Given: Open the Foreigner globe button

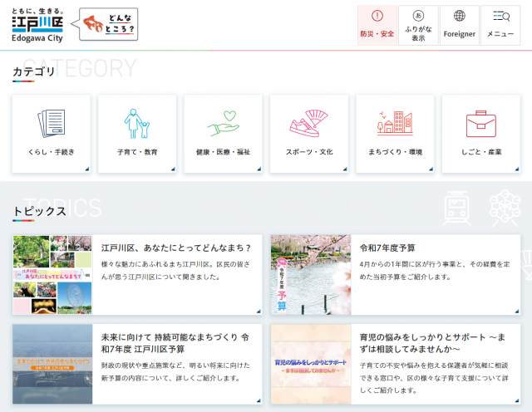Looking at the screenshot, I should tap(460, 25).
